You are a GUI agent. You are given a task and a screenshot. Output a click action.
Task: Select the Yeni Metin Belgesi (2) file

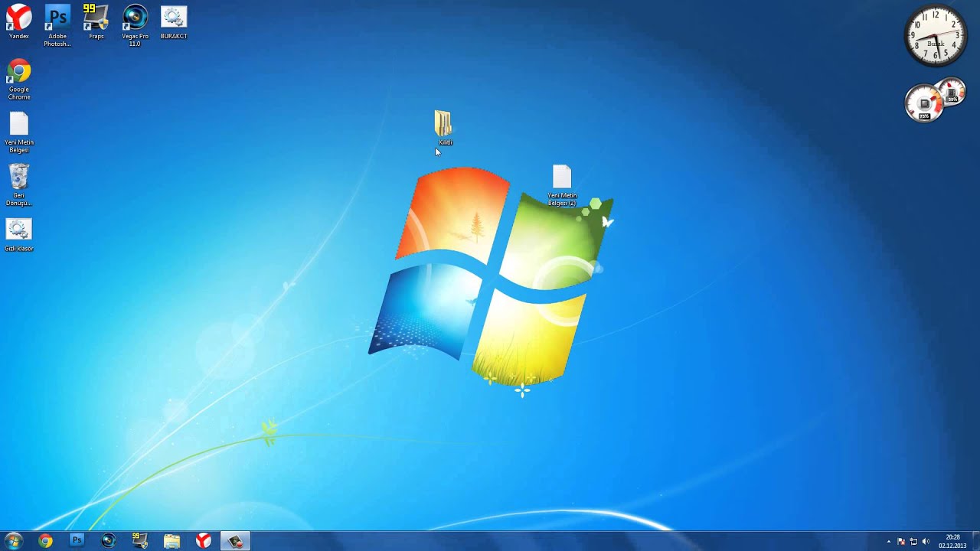click(562, 185)
